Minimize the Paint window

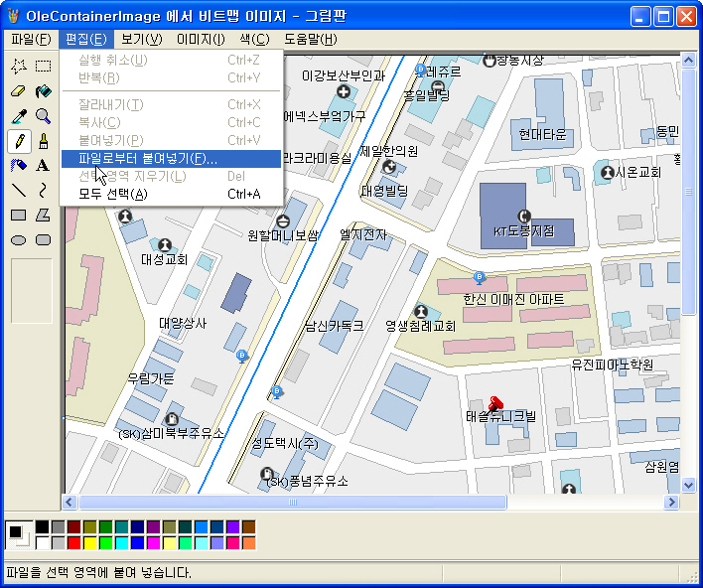(x=639, y=17)
